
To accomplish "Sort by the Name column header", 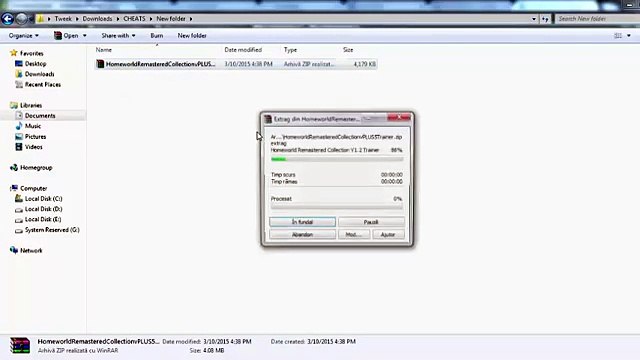I will click(104, 50).
